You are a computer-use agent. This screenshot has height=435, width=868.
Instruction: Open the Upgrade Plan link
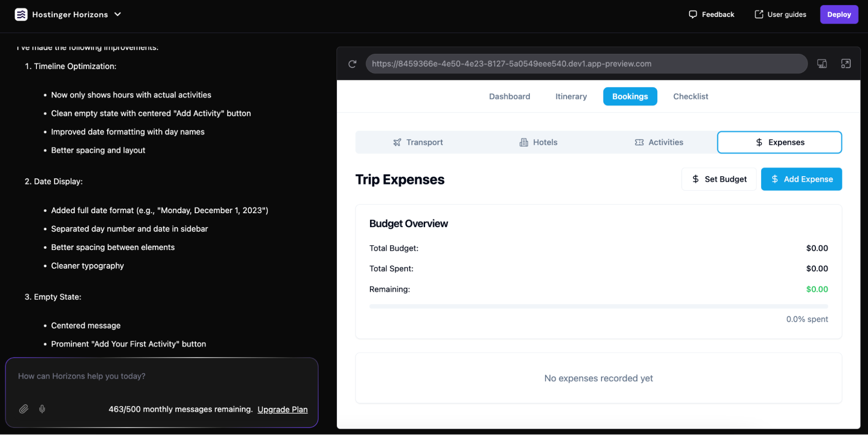282,409
